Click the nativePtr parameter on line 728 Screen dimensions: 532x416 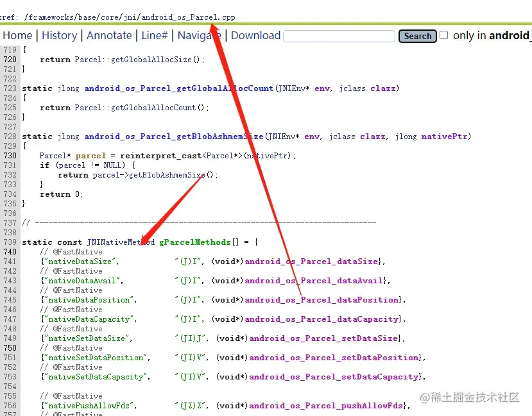tap(444, 137)
